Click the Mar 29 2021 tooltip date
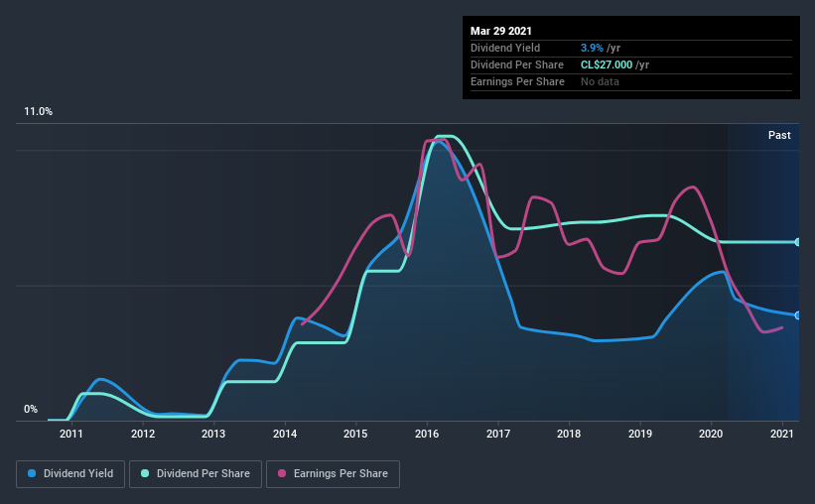This screenshot has height=504, width=815. click(x=501, y=31)
